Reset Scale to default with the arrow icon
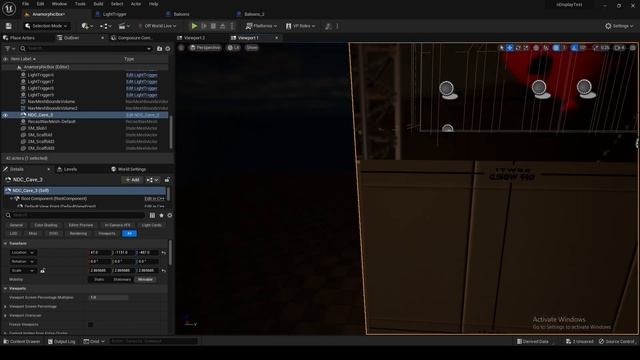Viewport: 640px width, 360px height. click(x=164, y=270)
